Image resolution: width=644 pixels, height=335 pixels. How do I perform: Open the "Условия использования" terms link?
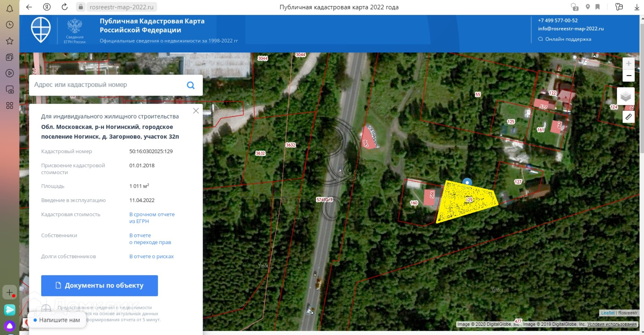click(x=612, y=324)
